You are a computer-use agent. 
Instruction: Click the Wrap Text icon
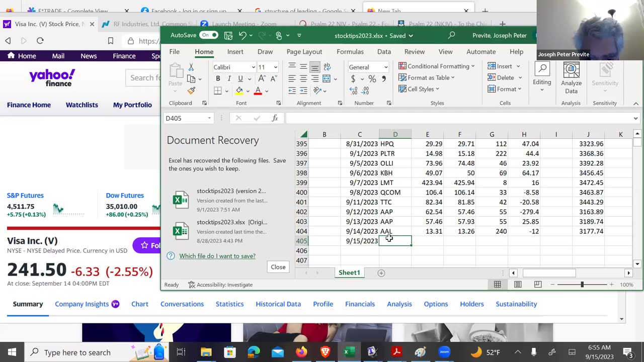pos(327,67)
